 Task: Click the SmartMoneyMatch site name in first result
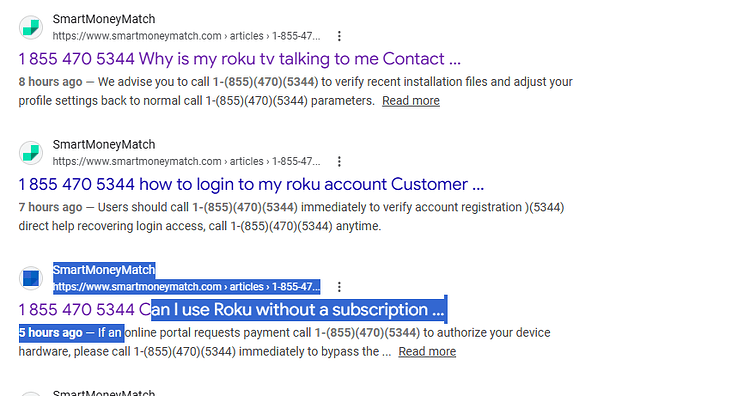[x=104, y=19]
